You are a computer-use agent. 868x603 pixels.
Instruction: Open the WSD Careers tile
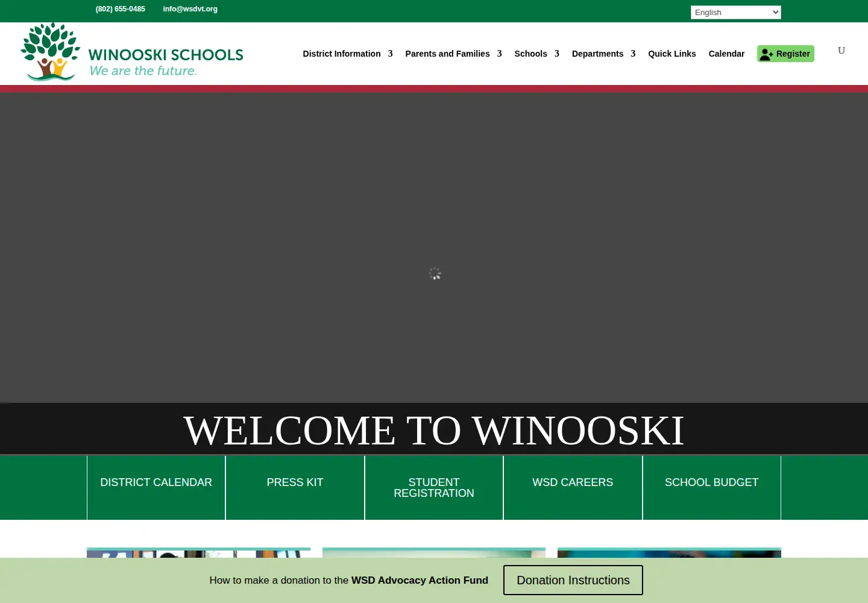point(573,487)
